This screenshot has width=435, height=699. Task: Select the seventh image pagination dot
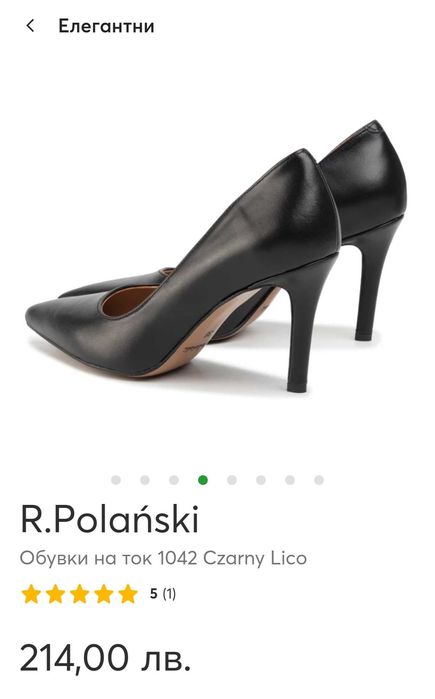pos(290,480)
